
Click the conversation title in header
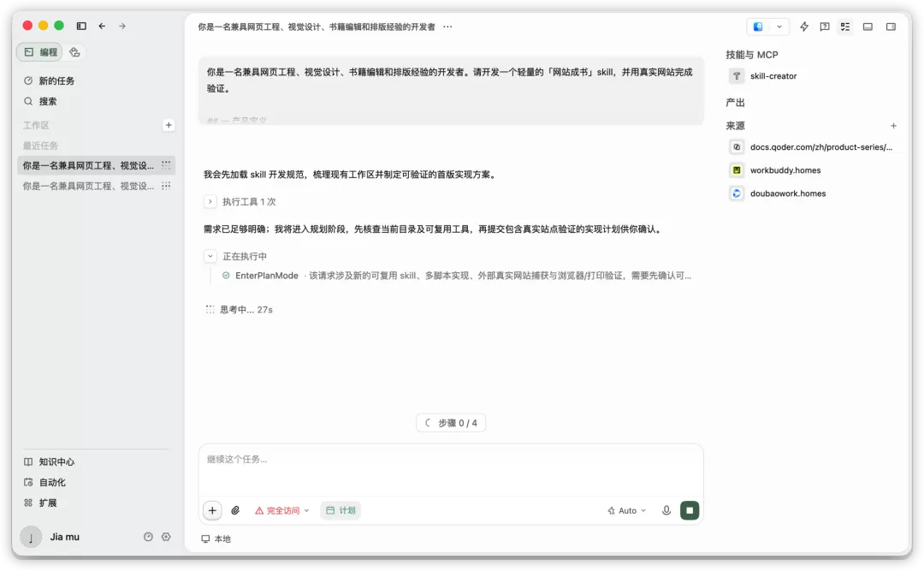coord(317,27)
